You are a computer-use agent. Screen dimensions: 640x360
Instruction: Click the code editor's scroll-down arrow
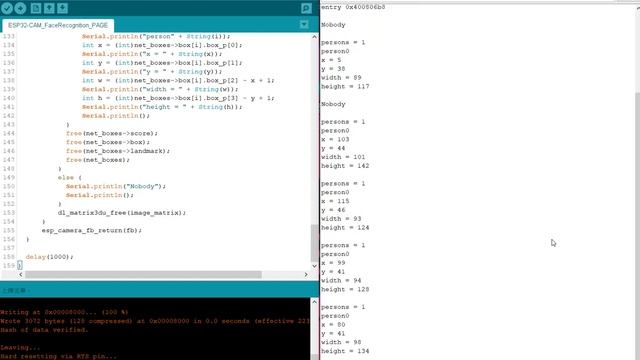point(314,266)
